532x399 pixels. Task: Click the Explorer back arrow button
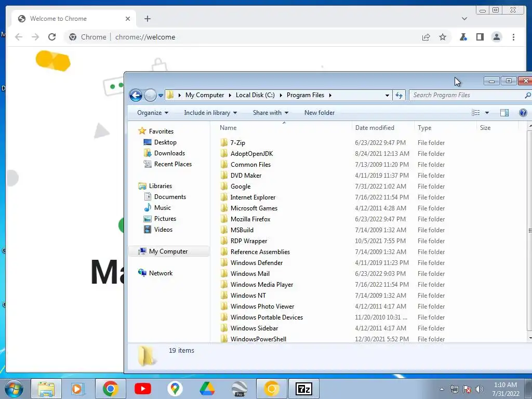pos(136,96)
